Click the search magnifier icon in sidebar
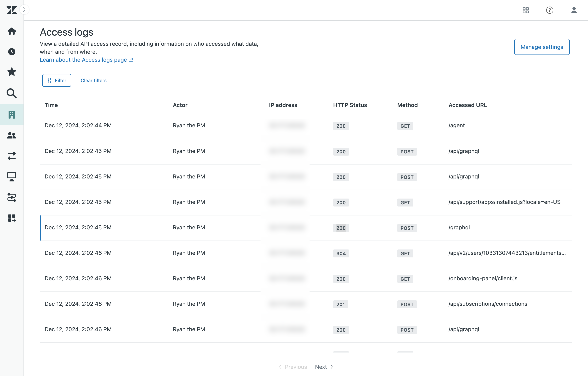The width and height of the screenshot is (588, 376). [12, 93]
